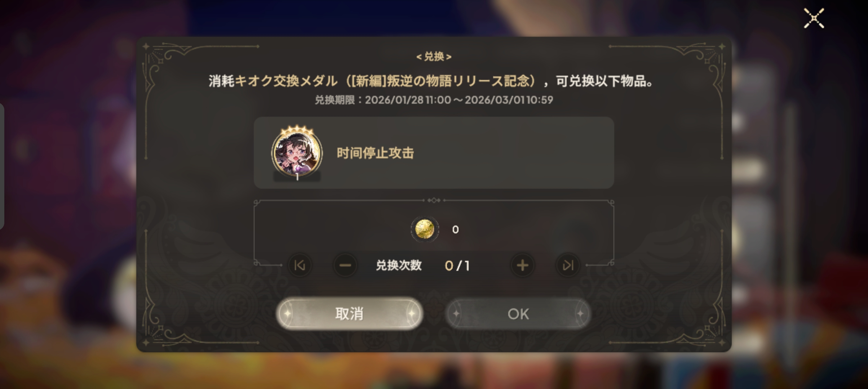Tap the gray handle at left screen edge

coord(2,166)
